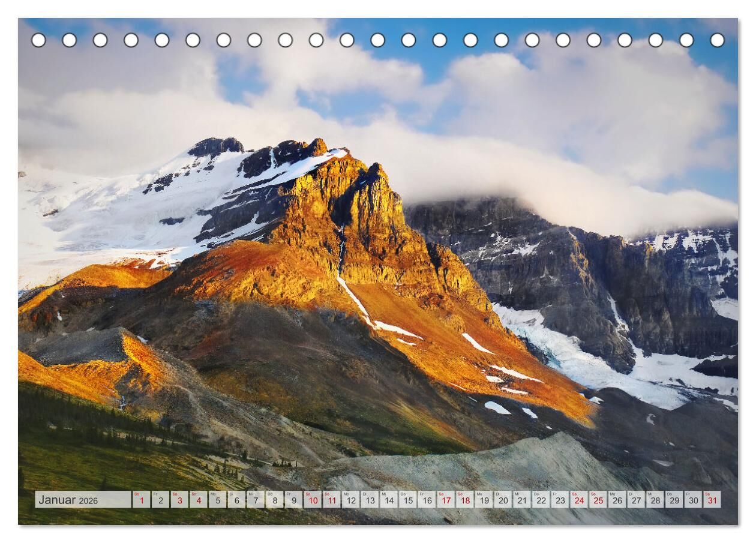756x543 pixels.
Task: Click day 20 in the calendar row
Action: pos(503,500)
